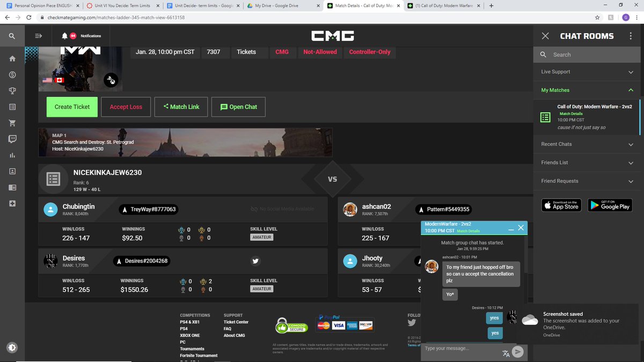Screen dimensions: 644x362
Task: Open a new browser tab with plus
Action: (492, 5)
